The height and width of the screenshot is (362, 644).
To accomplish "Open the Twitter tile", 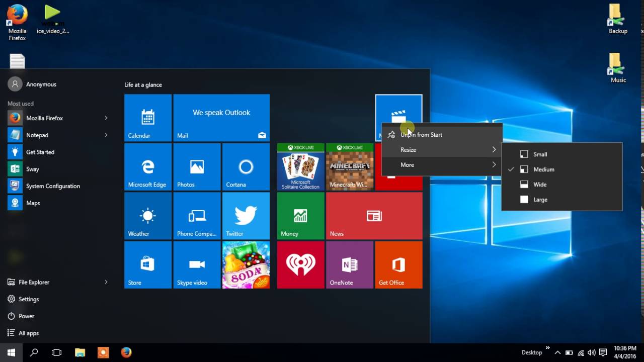I will [246, 216].
